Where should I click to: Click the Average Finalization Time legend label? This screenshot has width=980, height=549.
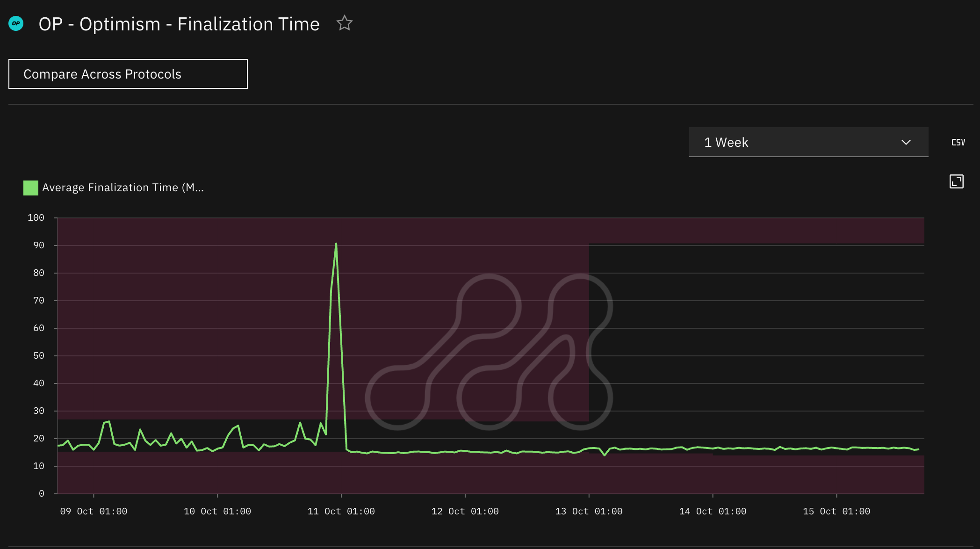pos(122,188)
